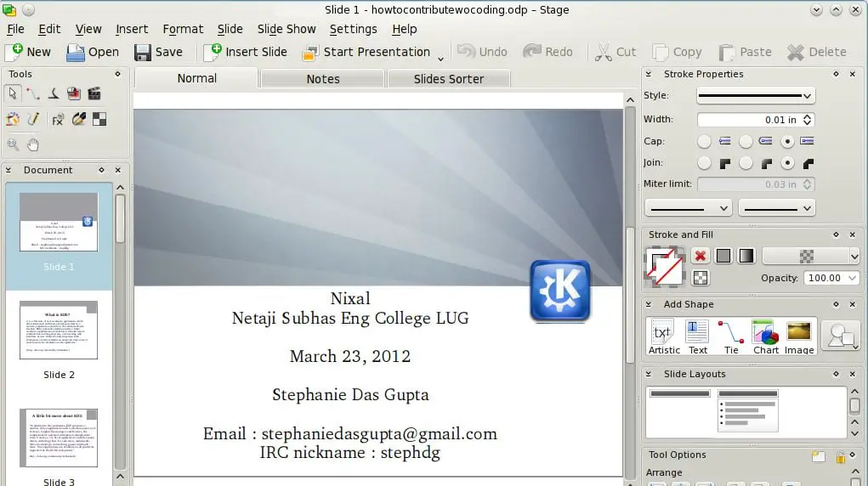This screenshot has width=868, height=486.
Task: Open the Fx filter effects tool
Action: click(58, 119)
